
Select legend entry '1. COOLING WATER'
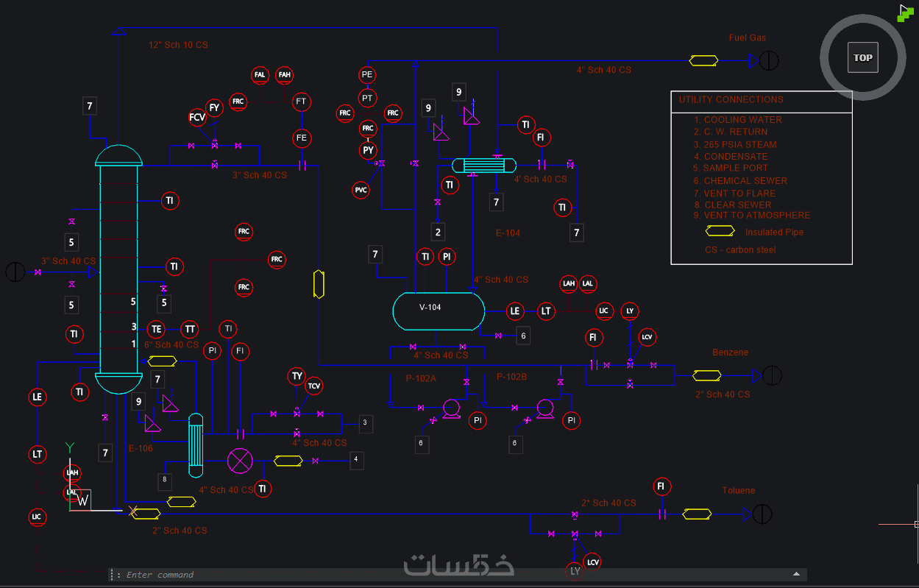coord(738,119)
